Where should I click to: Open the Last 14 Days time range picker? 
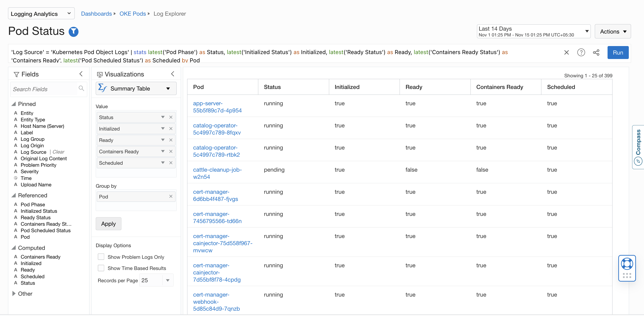pos(533,31)
